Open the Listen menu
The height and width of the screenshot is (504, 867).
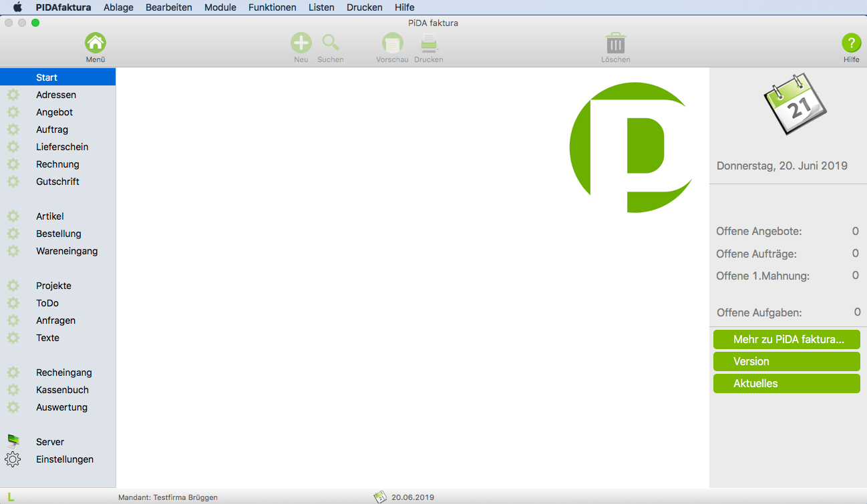coord(321,7)
